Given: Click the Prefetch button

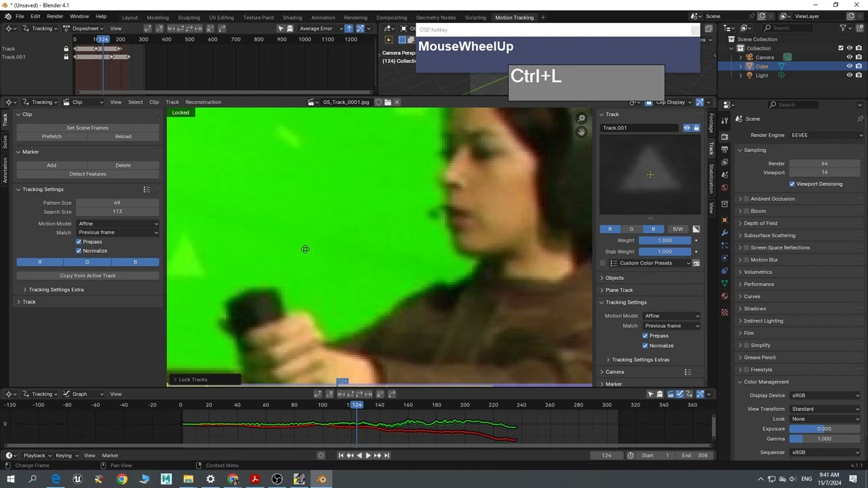Looking at the screenshot, I should [52, 136].
